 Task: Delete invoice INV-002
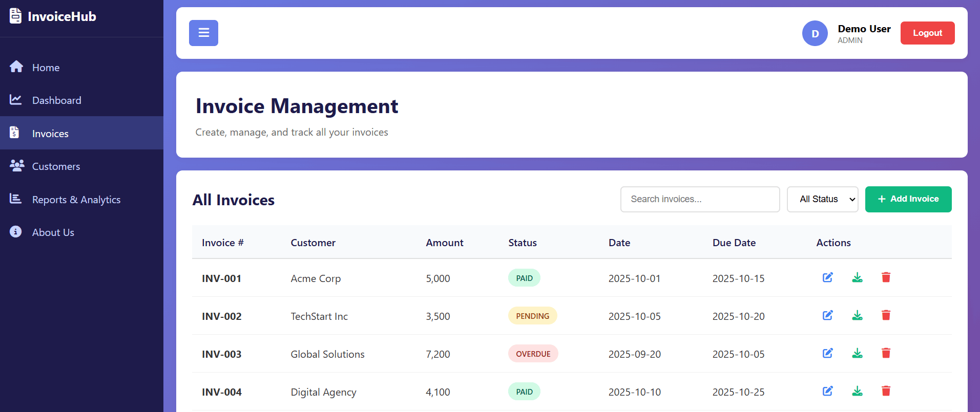886,315
